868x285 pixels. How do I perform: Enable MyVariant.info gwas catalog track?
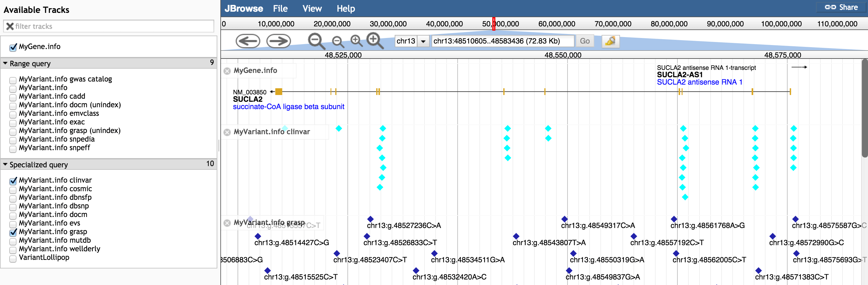(13, 80)
